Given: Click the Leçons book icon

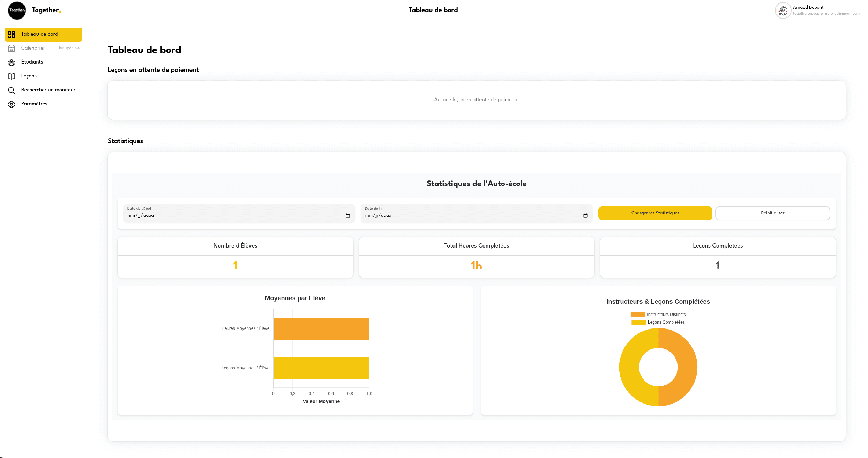Looking at the screenshot, I should (12, 76).
